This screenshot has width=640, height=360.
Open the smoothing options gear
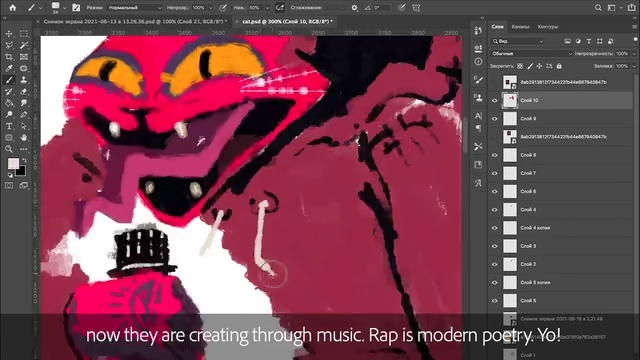coord(354,8)
